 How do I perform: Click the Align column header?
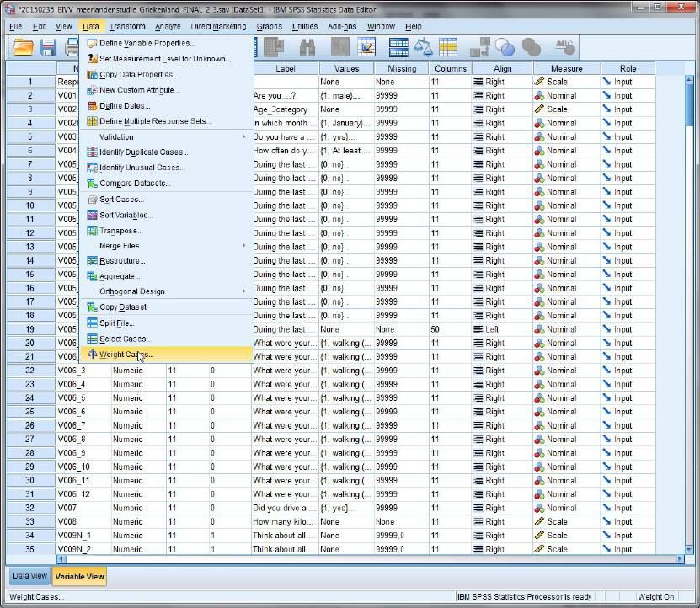(x=502, y=69)
